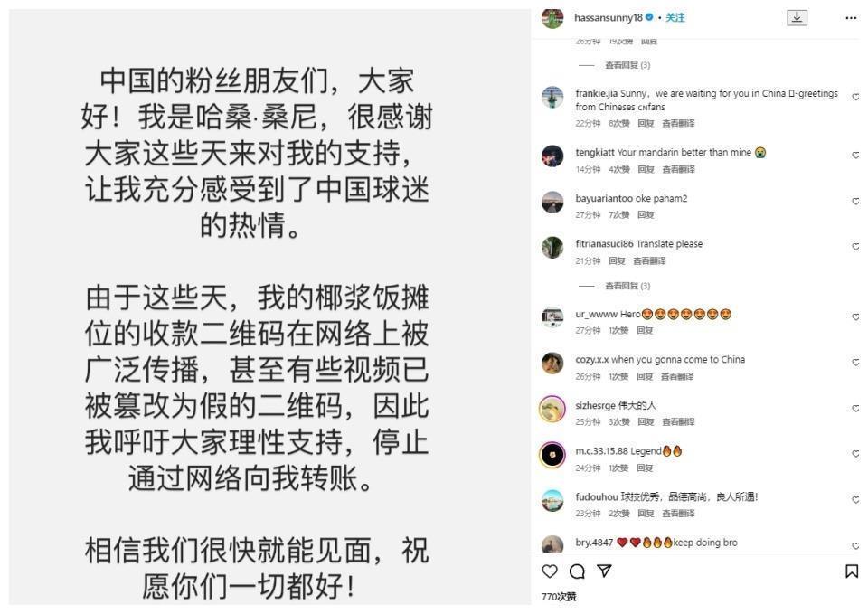Like sizhesrge's comment heart
Screen dimensions: 868x614
pyautogui.click(x=856, y=408)
